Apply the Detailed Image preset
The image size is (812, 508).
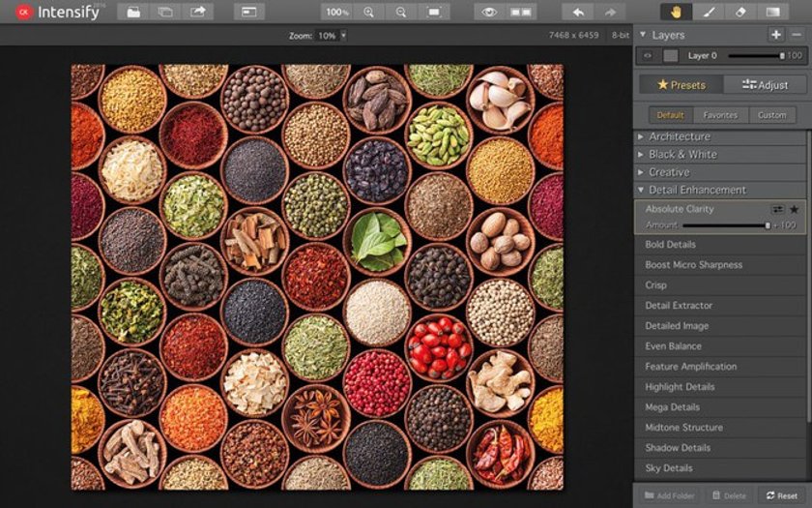(720, 325)
